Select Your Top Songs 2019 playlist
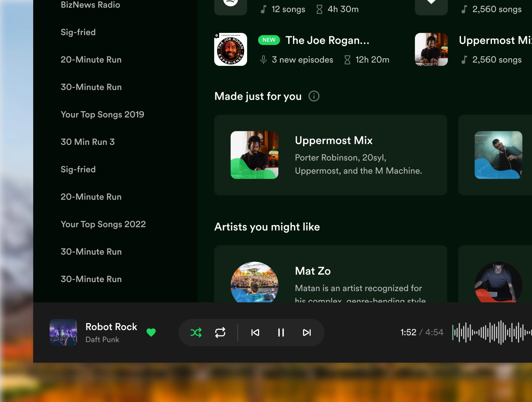The width and height of the screenshot is (532, 402). pos(102,115)
